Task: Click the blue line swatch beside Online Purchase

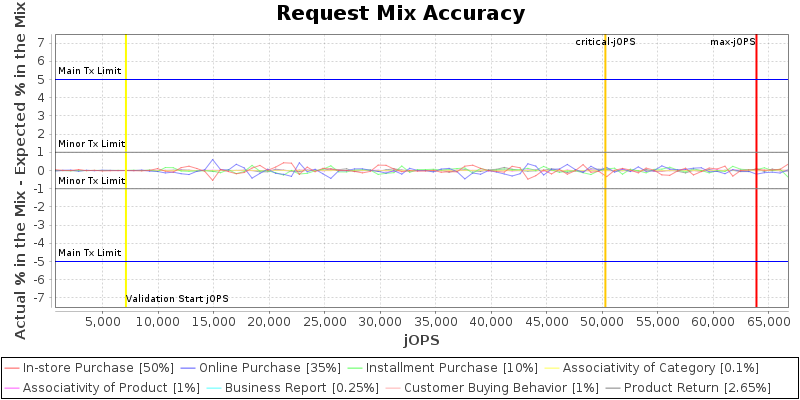Action: pos(189,369)
